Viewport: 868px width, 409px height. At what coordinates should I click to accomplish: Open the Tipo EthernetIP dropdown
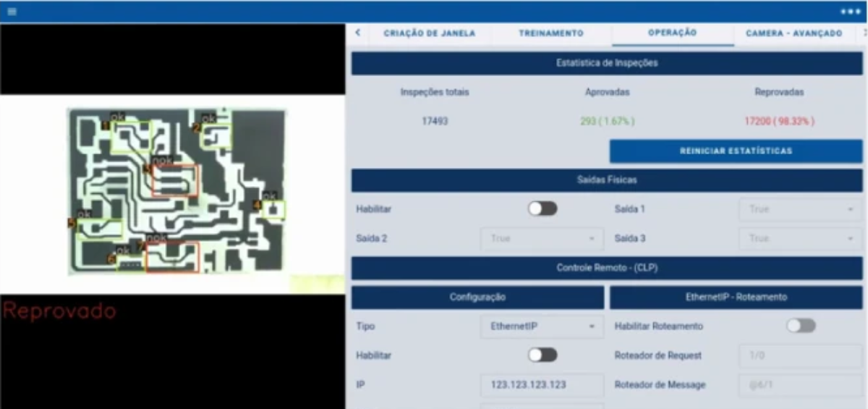542,326
